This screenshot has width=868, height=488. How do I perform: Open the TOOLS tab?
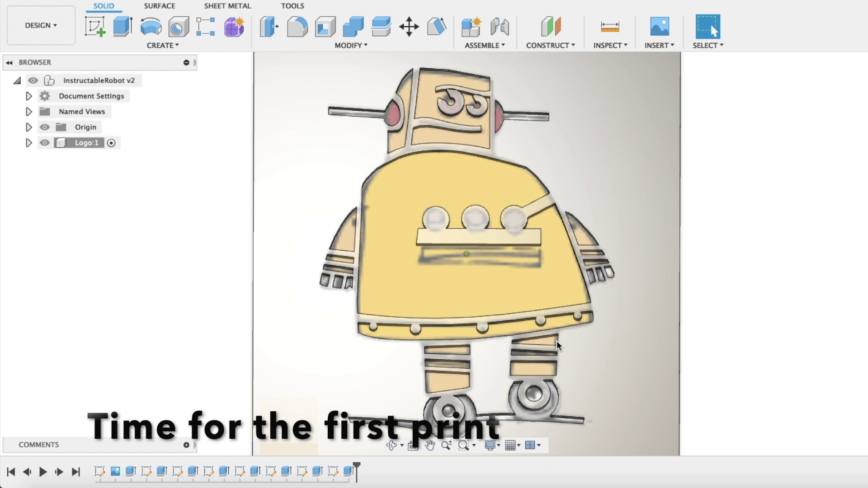pyautogui.click(x=292, y=6)
